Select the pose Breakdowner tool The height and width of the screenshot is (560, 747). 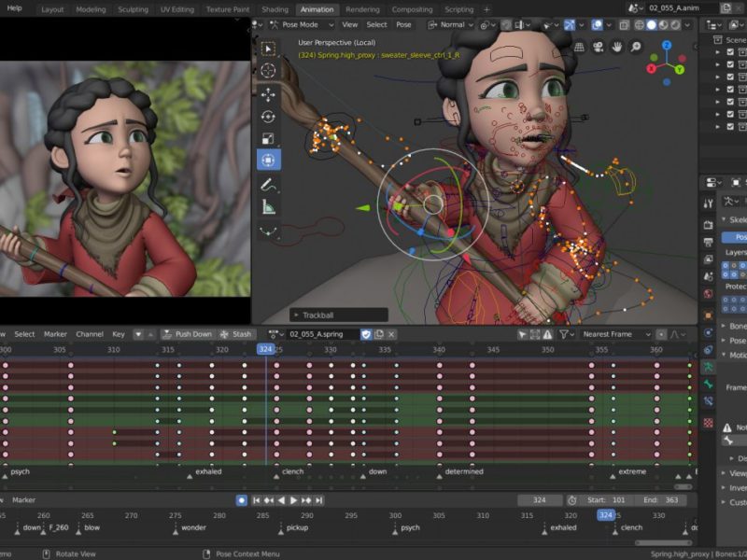pos(268,231)
